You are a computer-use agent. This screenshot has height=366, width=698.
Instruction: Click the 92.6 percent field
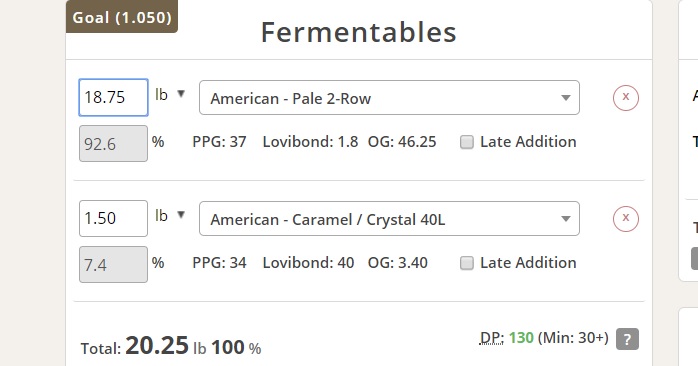click(x=114, y=143)
